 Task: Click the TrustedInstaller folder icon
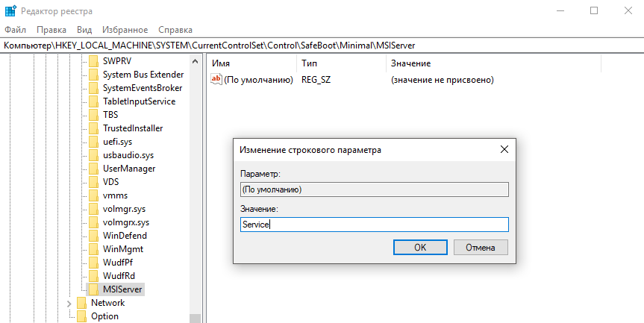[x=93, y=128]
